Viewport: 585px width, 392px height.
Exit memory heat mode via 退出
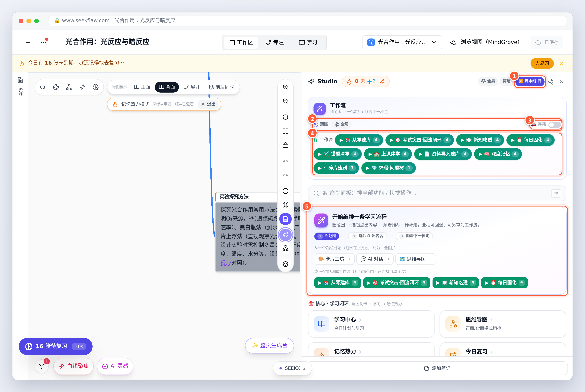click(x=208, y=104)
